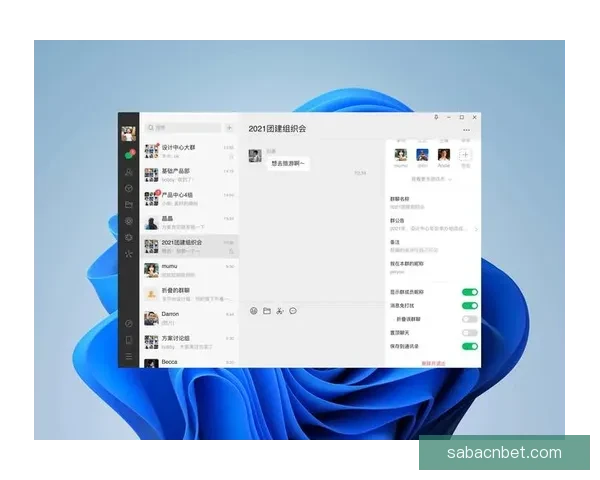Open the Contacts icon in the sidebar

coord(129,171)
